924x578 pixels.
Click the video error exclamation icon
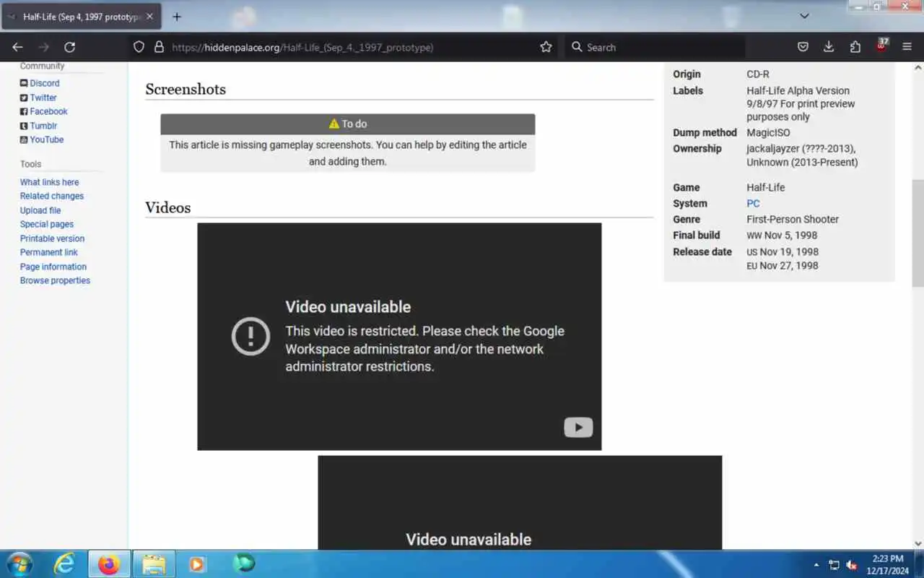coord(250,336)
